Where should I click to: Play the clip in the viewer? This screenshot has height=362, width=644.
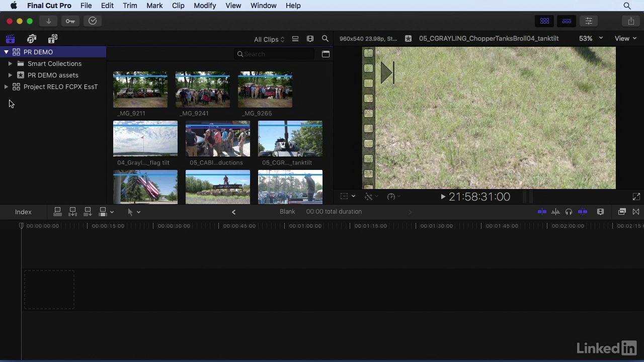point(443,197)
